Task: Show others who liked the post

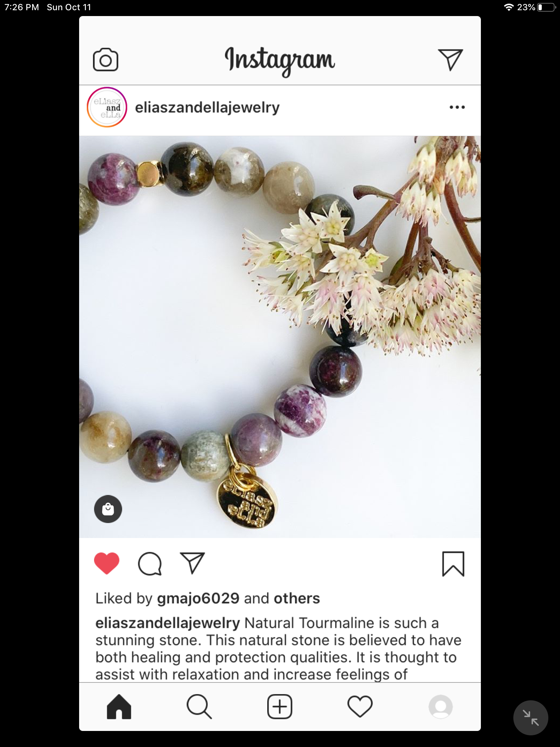Action: pos(297,598)
